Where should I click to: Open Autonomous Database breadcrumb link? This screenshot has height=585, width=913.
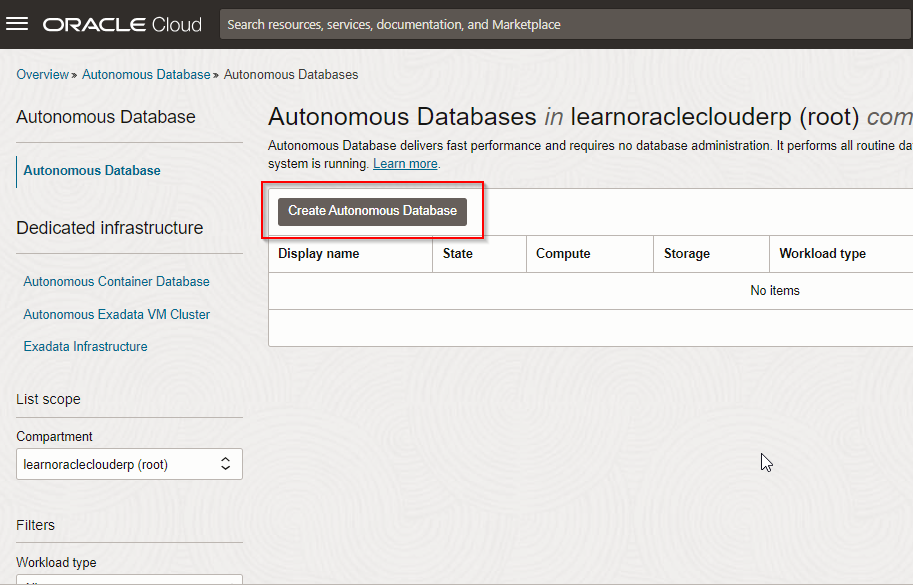146,75
